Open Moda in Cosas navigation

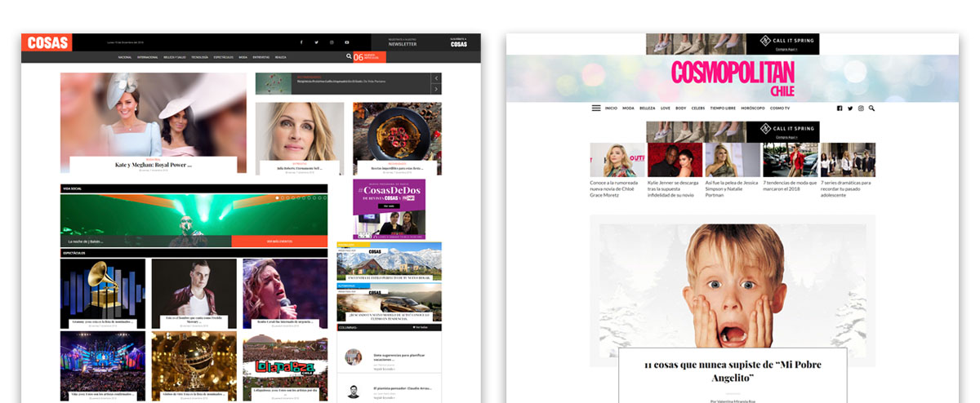(243, 57)
